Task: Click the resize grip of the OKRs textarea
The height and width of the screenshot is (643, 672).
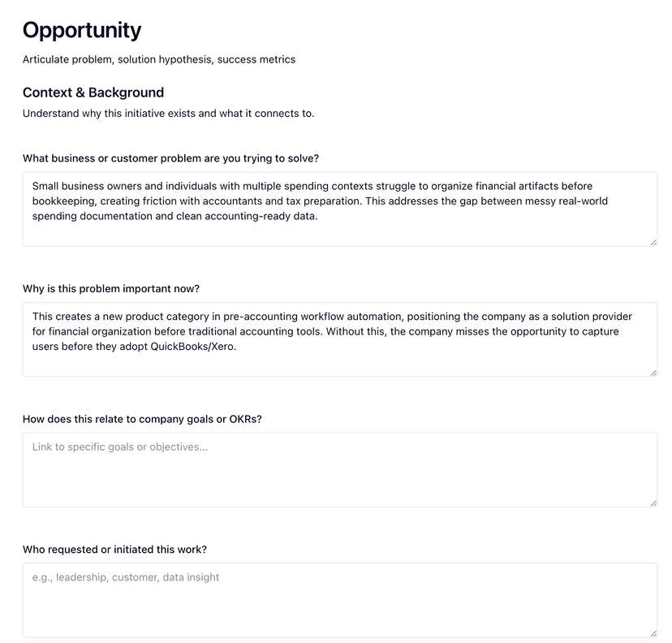Action: point(654,503)
